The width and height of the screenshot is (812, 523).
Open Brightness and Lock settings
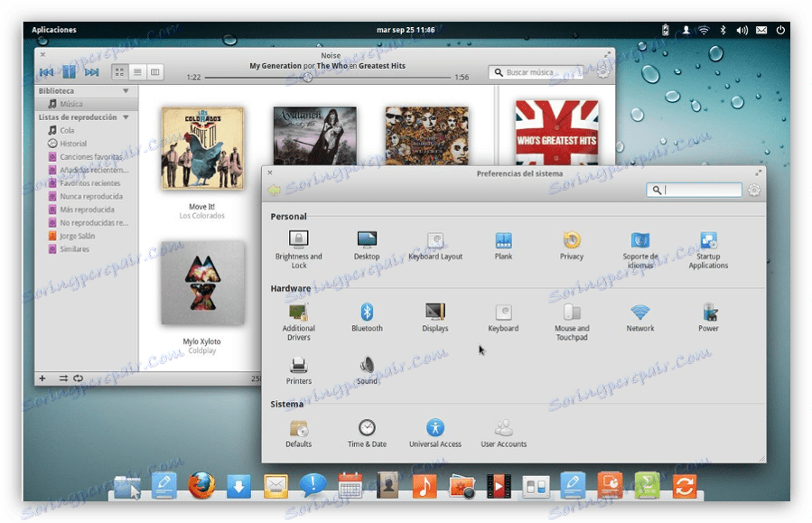click(298, 249)
